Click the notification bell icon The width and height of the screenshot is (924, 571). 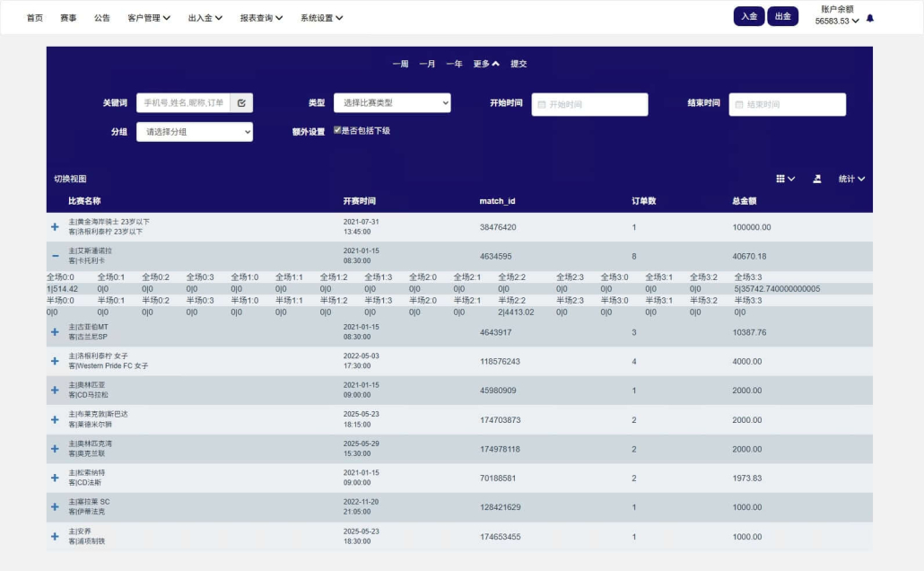[x=870, y=18]
